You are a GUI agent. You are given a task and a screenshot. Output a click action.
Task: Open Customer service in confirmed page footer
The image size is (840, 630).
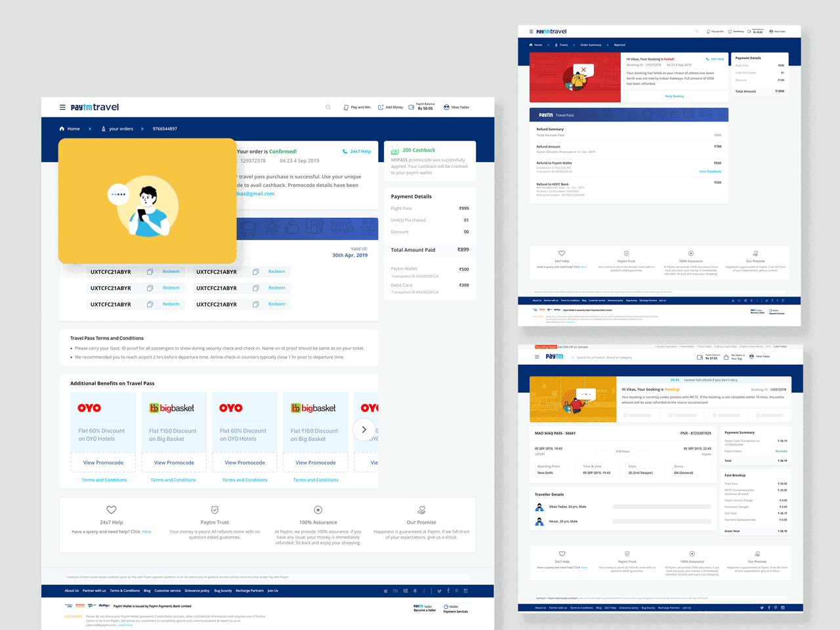[x=167, y=591]
